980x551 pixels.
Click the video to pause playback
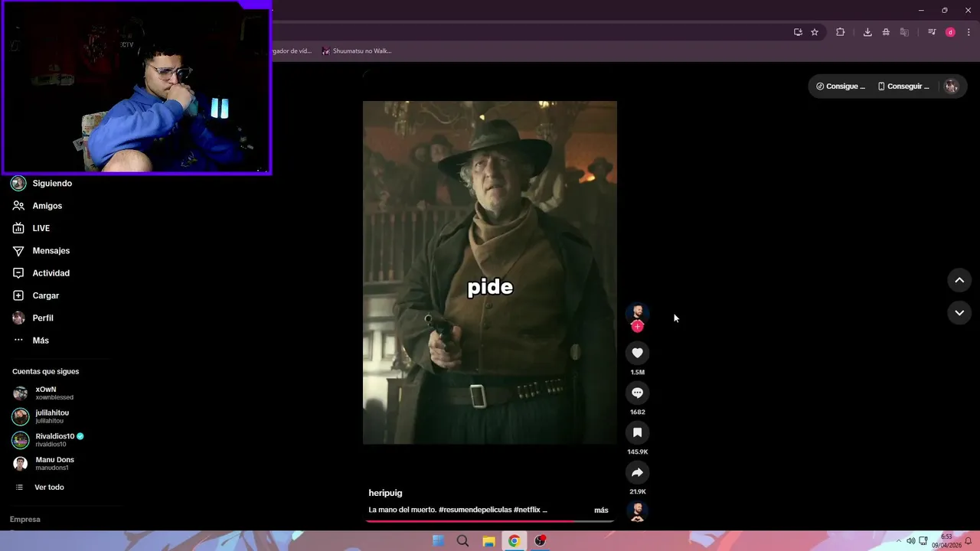[x=490, y=272]
